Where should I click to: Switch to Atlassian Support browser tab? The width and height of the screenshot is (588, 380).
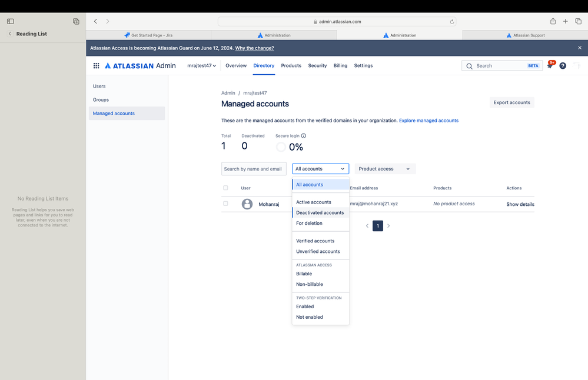[526, 35]
